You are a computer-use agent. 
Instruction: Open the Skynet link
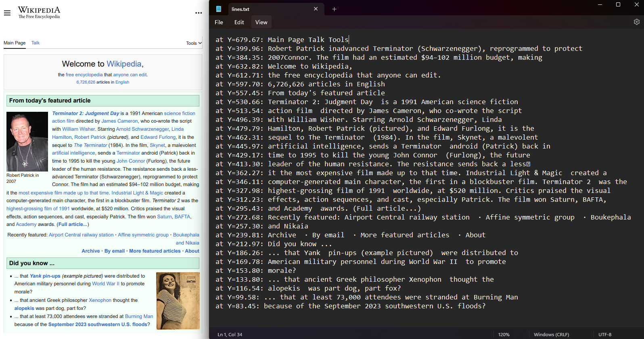[157, 145]
